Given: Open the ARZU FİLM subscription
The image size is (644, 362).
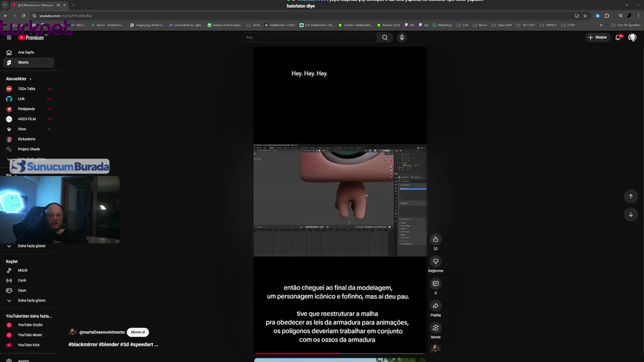Looking at the screenshot, I should [28, 119].
